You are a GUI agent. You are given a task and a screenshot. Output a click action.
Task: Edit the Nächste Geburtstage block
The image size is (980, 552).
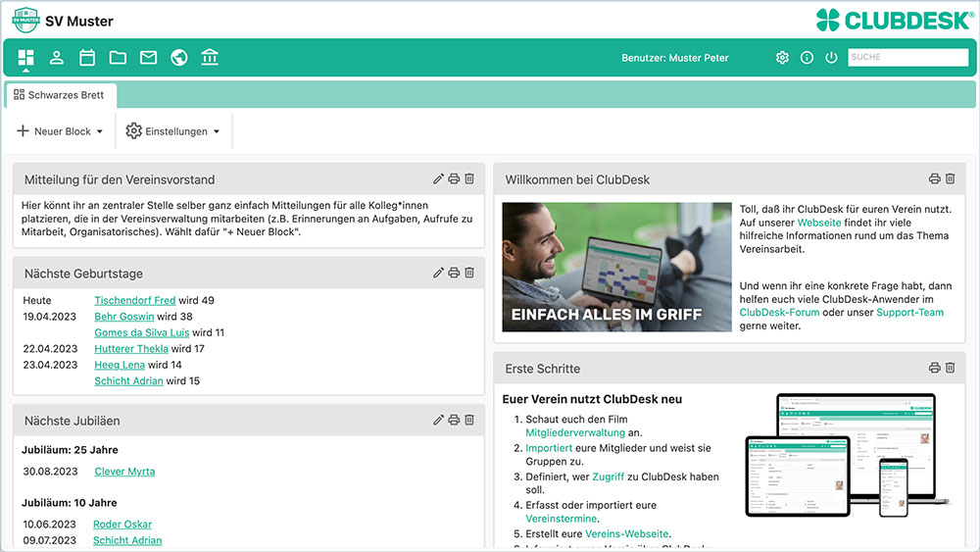coord(438,273)
